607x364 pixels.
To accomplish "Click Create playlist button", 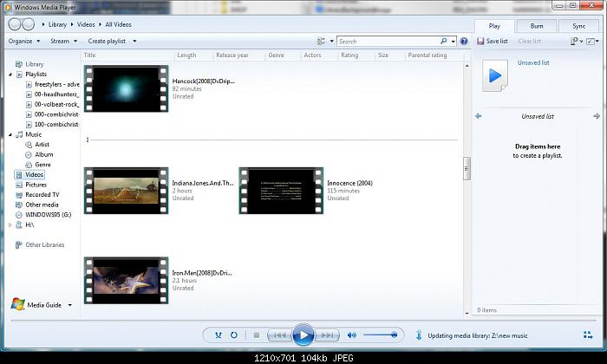I will [107, 41].
